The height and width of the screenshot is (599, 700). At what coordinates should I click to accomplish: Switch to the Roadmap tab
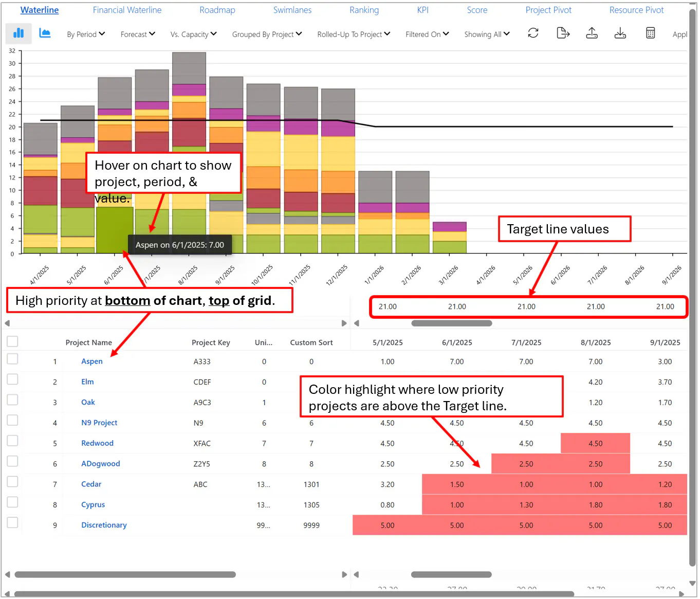tap(217, 10)
